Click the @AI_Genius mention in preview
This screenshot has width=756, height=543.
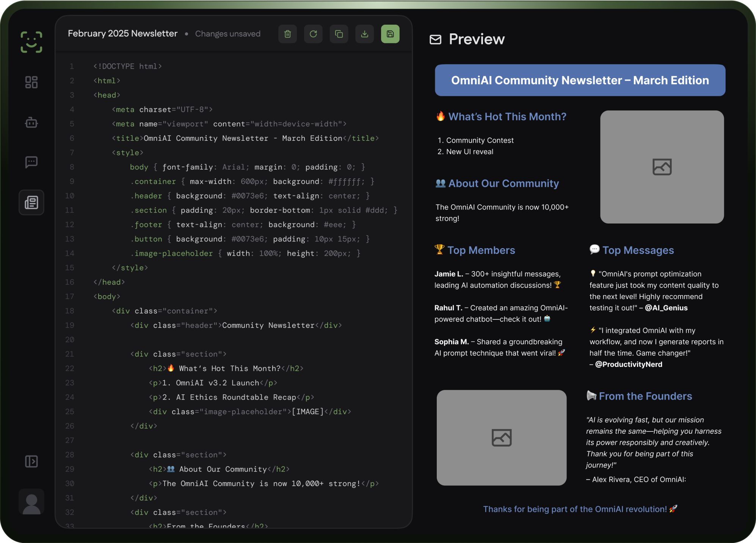[666, 308]
